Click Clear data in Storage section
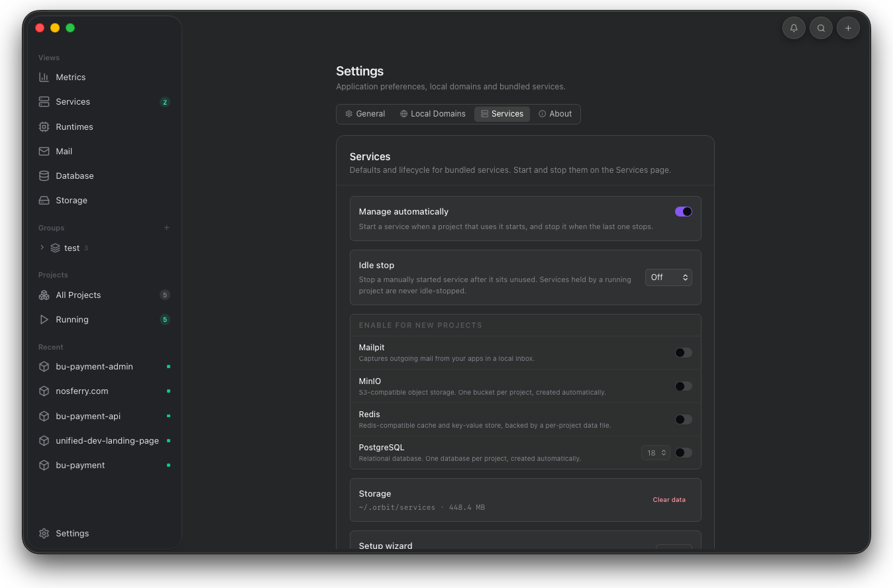 coord(669,500)
